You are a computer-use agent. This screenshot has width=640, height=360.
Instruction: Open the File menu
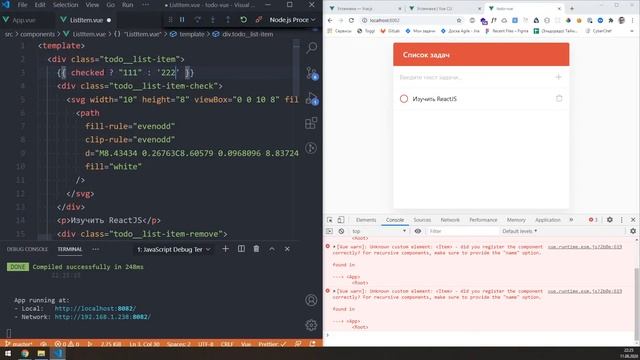point(22,5)
